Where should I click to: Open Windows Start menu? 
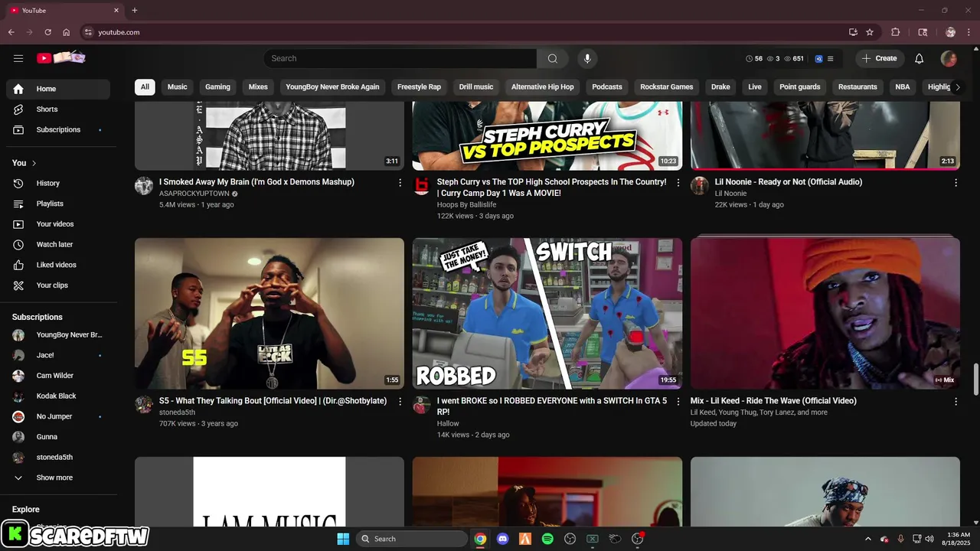pos(343,539)
